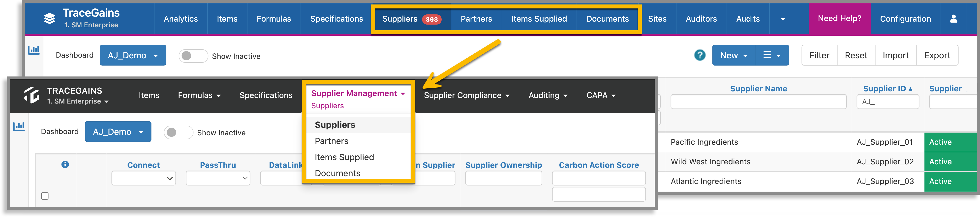Sort by the Supplier Ownership column header

click(x=503, y=165)
